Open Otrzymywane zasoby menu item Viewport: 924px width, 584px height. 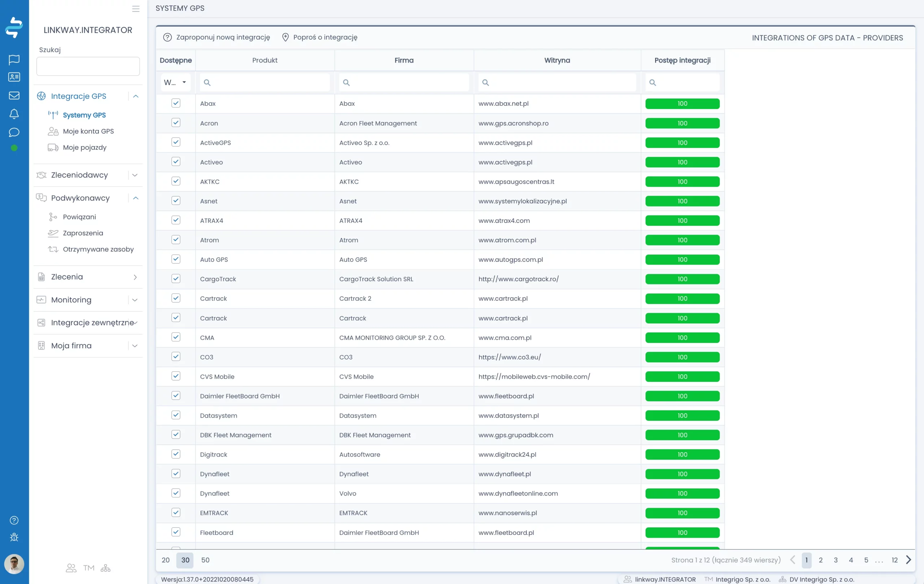(x=98, y=249)
